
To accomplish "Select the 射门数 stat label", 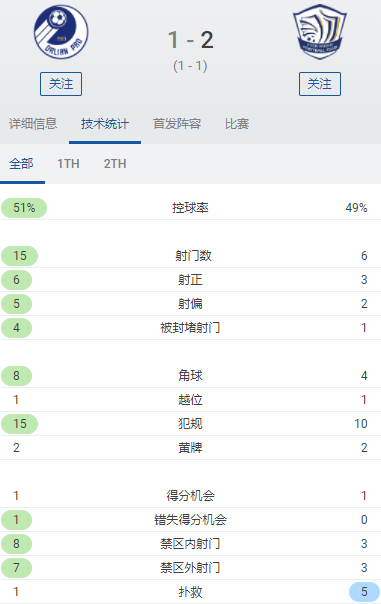I will tap(193, 255).
